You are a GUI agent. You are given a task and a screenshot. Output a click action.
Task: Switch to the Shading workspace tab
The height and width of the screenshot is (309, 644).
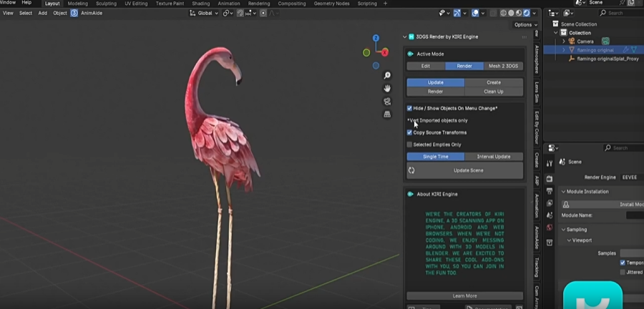[x=200, y=4]
